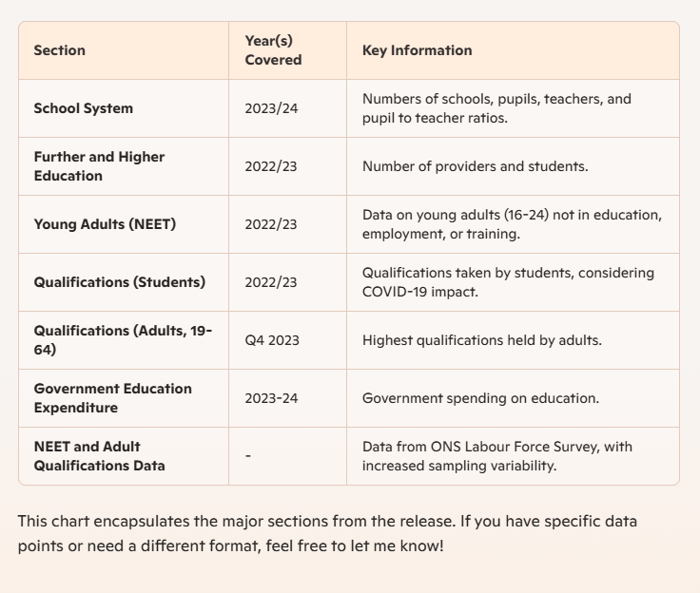Click the 2023-24 expenditure year cell
Viewport: 700px width, 593px height.
point(271,398)
